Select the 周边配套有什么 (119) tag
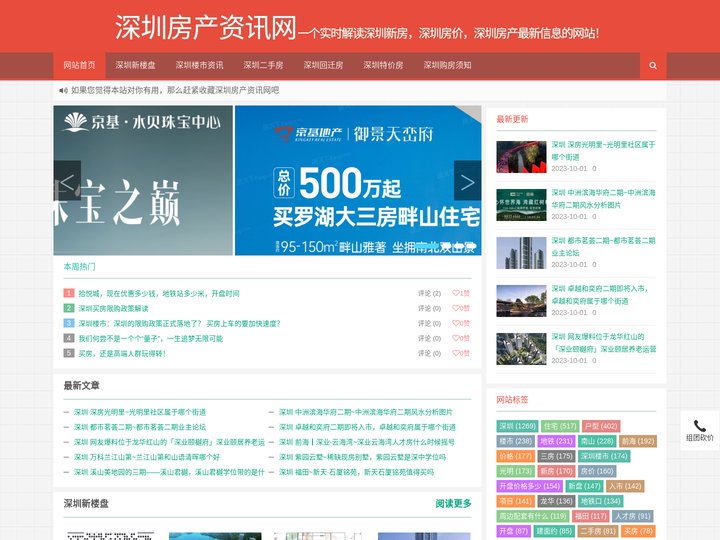 [533, 517]
